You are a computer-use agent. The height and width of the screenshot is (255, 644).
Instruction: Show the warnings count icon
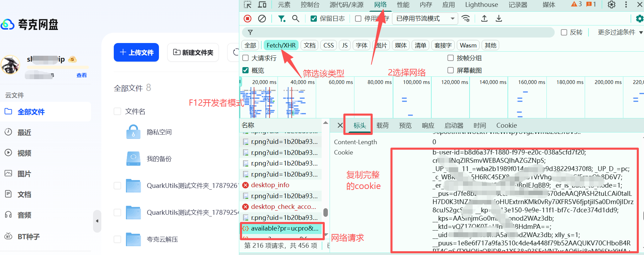point(576,4)
